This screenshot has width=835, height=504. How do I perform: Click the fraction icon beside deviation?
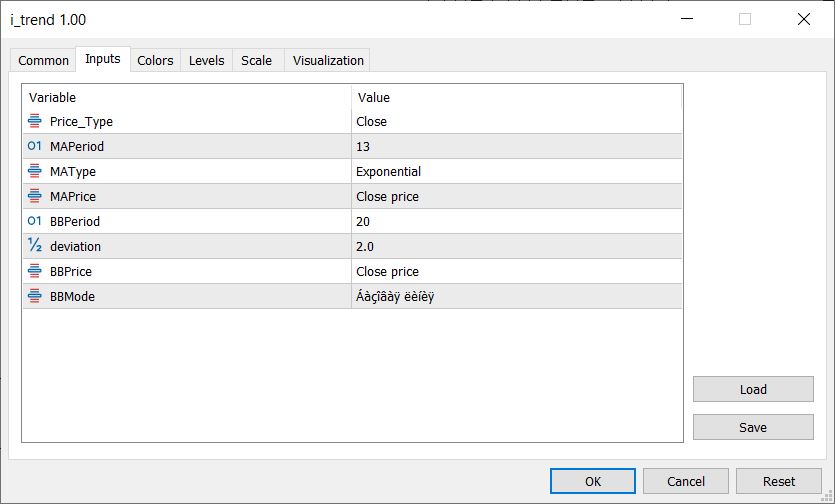click(35, 246)
